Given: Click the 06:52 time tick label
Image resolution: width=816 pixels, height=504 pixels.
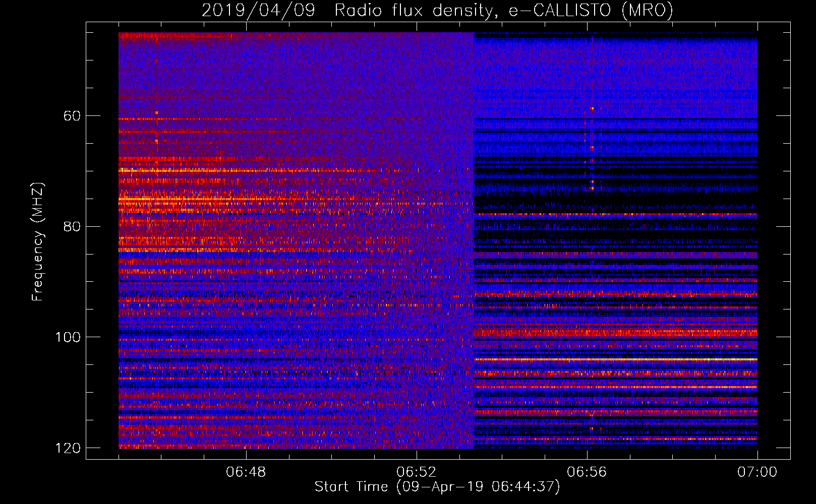Looking at the screenshot, I should coord(417,472).
